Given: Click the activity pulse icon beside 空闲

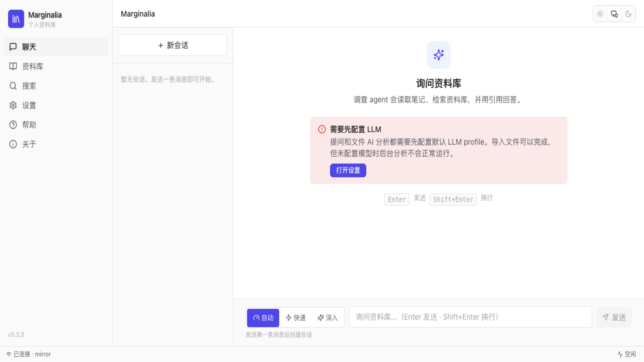Looking at the screenshot, I should (620, 354).
